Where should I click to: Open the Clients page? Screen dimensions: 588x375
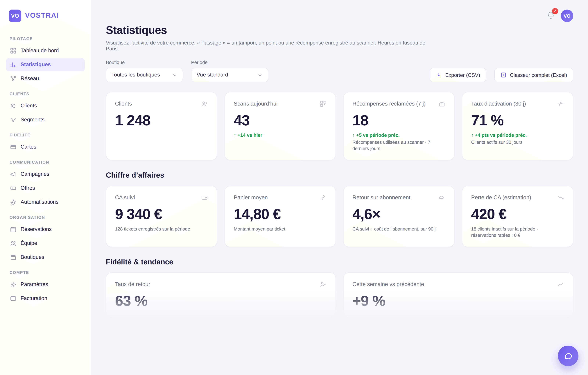(x=45, y=106)
